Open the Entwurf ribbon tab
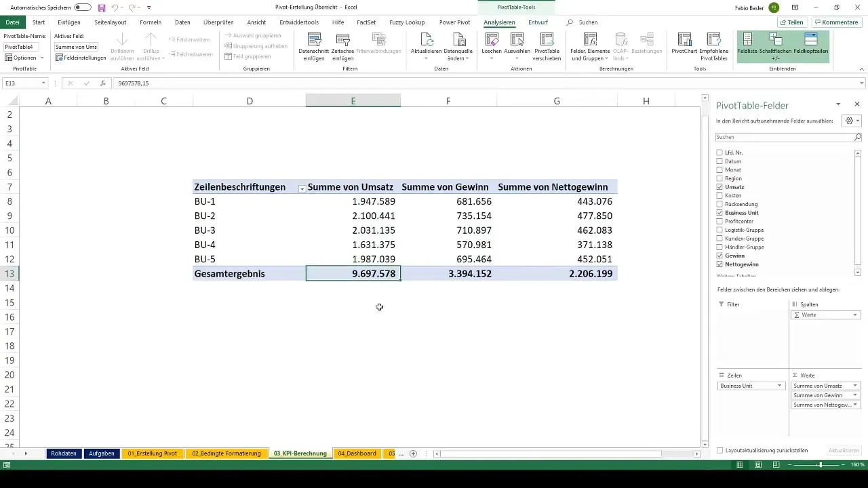Image resolution: width=868 pixels, height=488 pixels. (538, 22)
